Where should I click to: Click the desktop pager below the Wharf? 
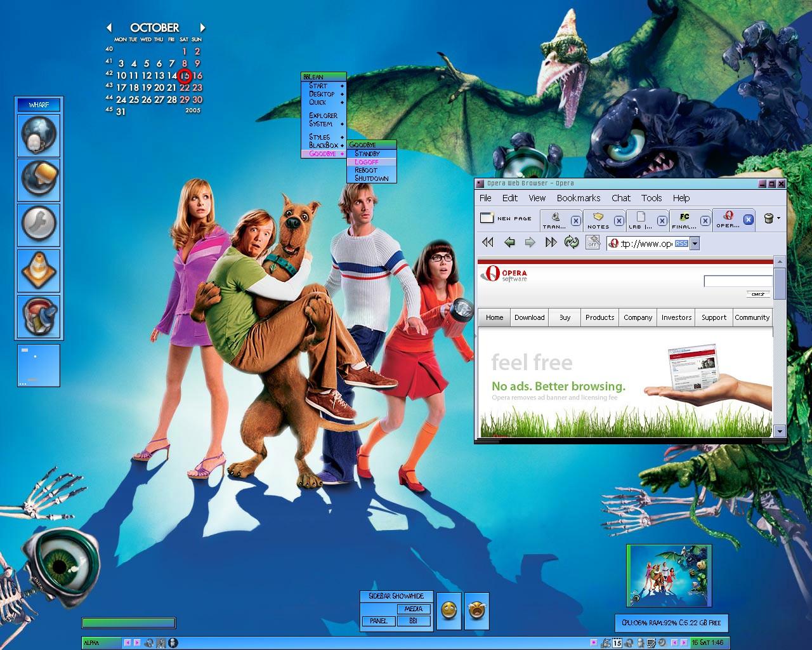[39, 366]
